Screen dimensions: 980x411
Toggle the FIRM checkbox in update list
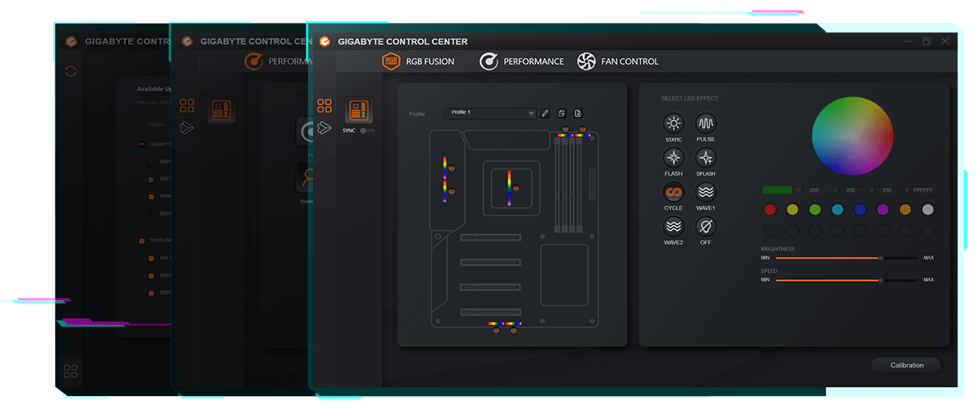click(152, 196)
